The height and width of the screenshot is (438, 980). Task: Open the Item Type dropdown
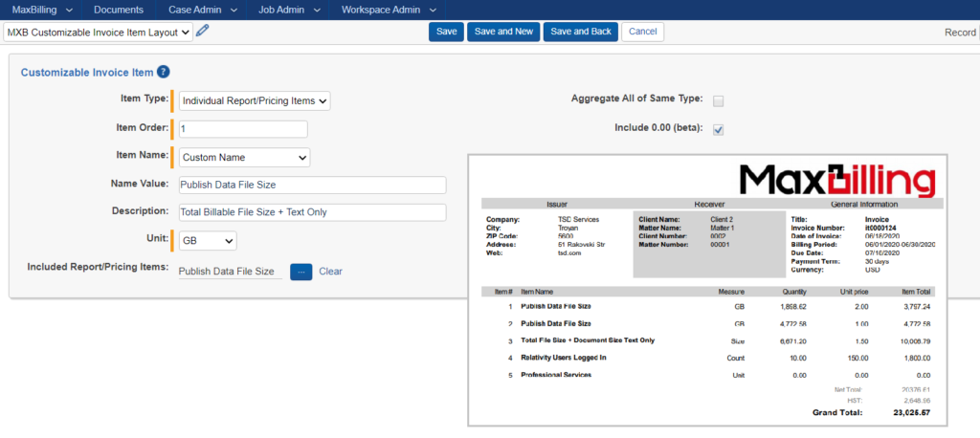pyautogui.click(x=255, y=100)
